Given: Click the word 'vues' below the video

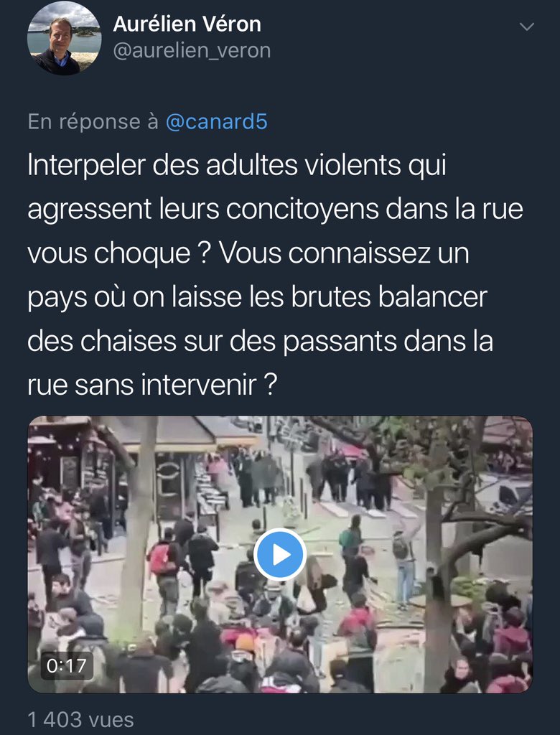Looking at the screenshot, I should (111, 719).
